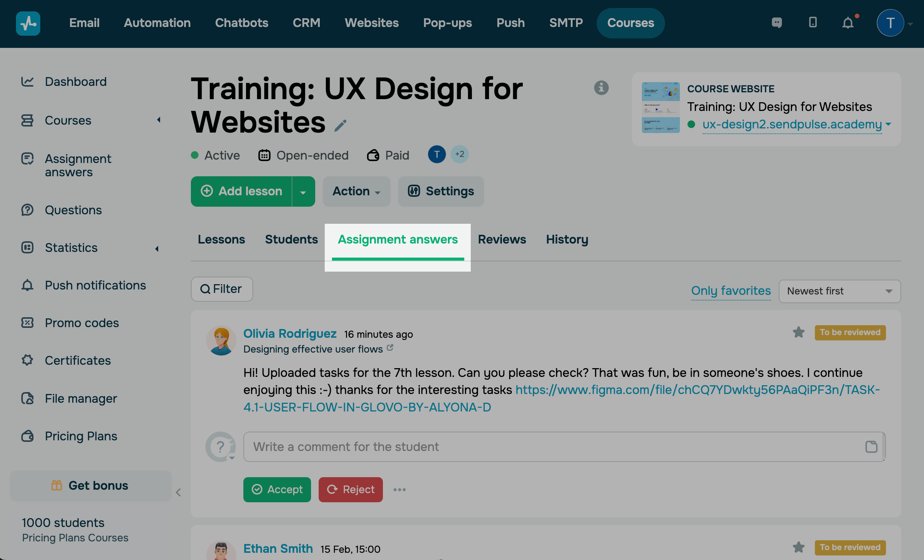The width and height of the screenshot is (924, 560).
Task: Click the pencil icon to edit course title
Action: (340, 125)
